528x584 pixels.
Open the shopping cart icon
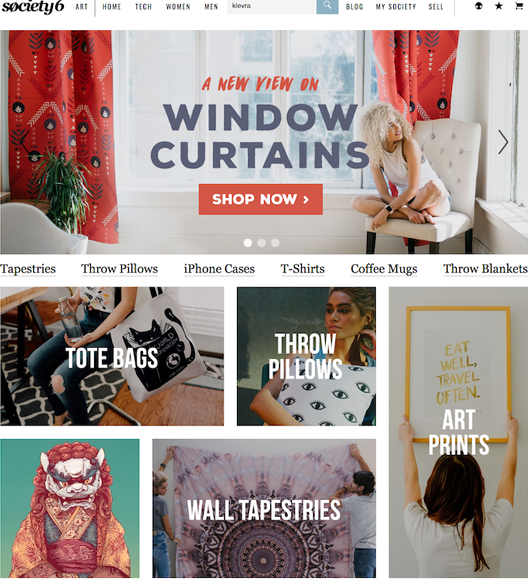[x=519, y=6]
